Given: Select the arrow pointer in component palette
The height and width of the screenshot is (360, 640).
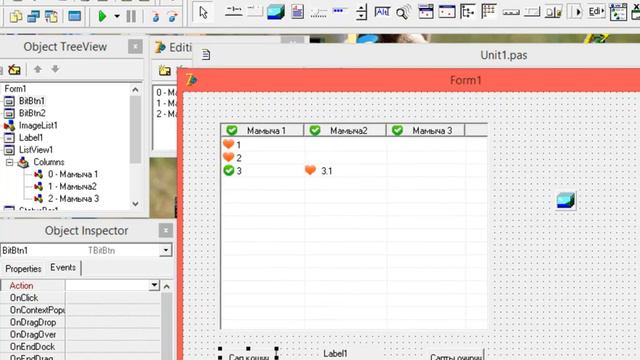Looking at the screenshot, I should pos(203,13).
